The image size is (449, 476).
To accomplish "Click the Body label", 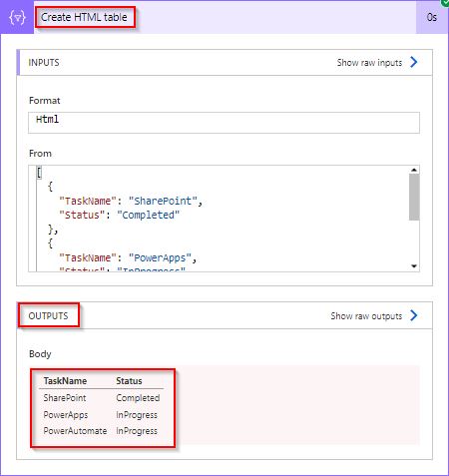I will tap(40, 354).
